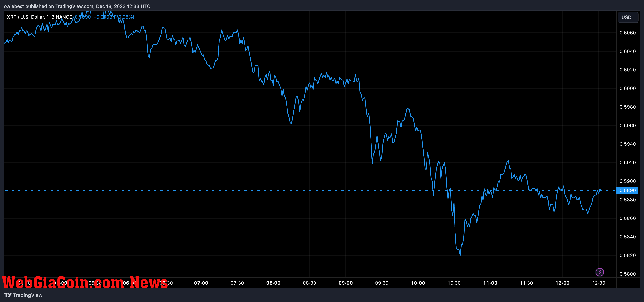The image size is (644, 302).
Task: Click the 0.6000 price axis label
Action: tap(627, 88)
